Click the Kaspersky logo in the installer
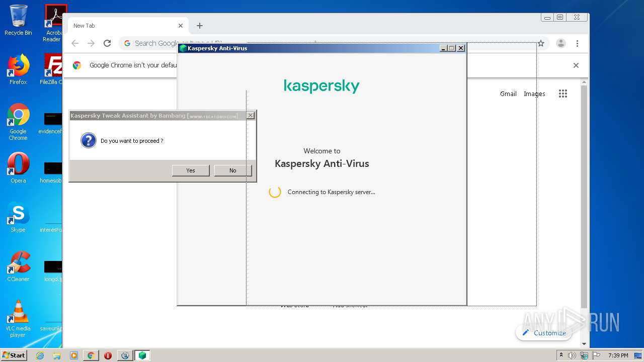This screenshot has height=362, width=644. pos(322,86)
